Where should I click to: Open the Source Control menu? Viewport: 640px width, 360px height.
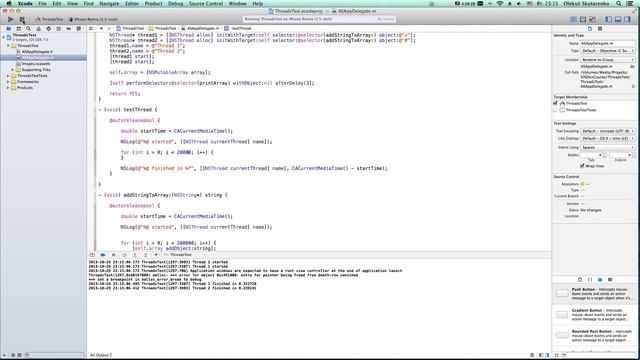coord(206,4)
